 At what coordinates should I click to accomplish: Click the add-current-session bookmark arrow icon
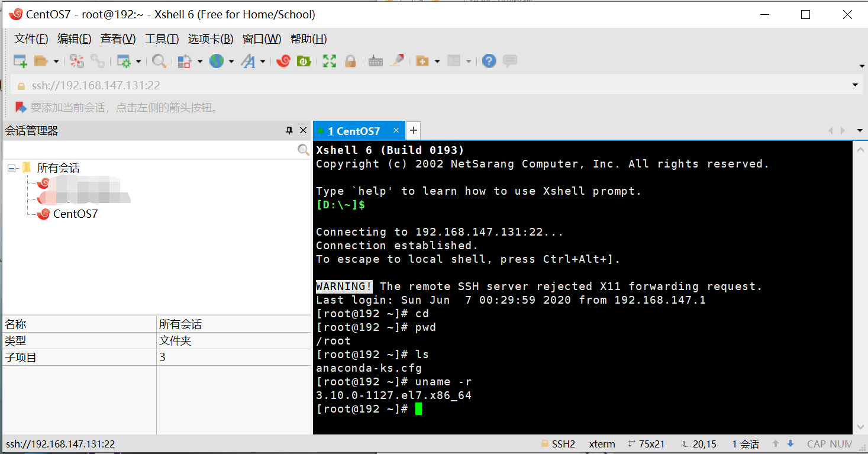21,107
